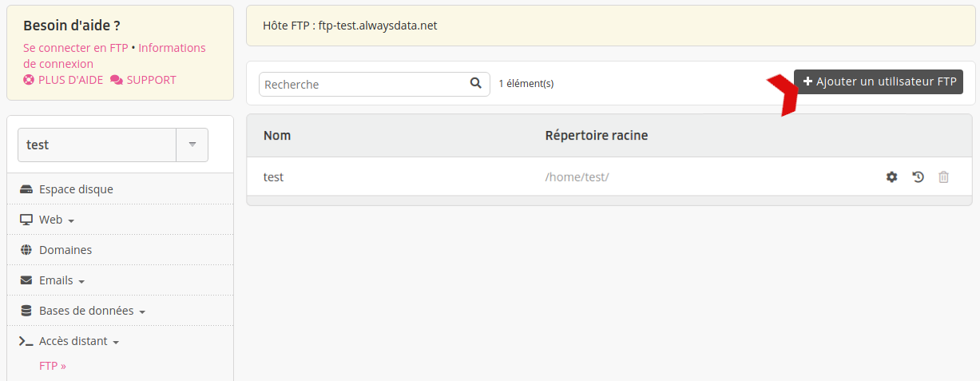Click the 'Besoin d'aide ?' heading
Viewport: 980px width, 381px height.
72,26
